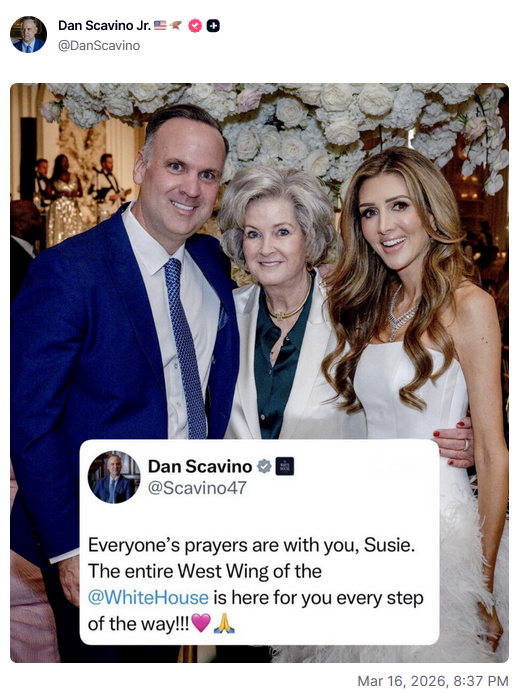Select the American flag emoji beside the name
Viewport: 519px width, 693px height.
coord(160,26)
